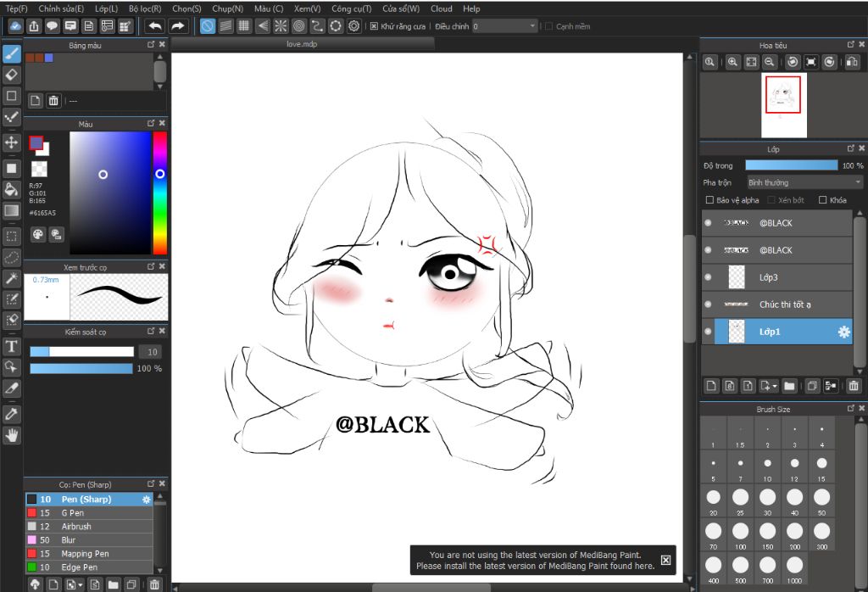Enable the parallel snap guide
The image size is (868, 592).
pos(225,26)
